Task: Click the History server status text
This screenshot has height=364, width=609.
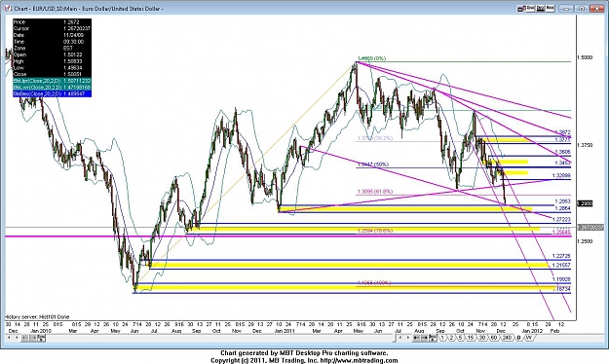Action: 37,316
